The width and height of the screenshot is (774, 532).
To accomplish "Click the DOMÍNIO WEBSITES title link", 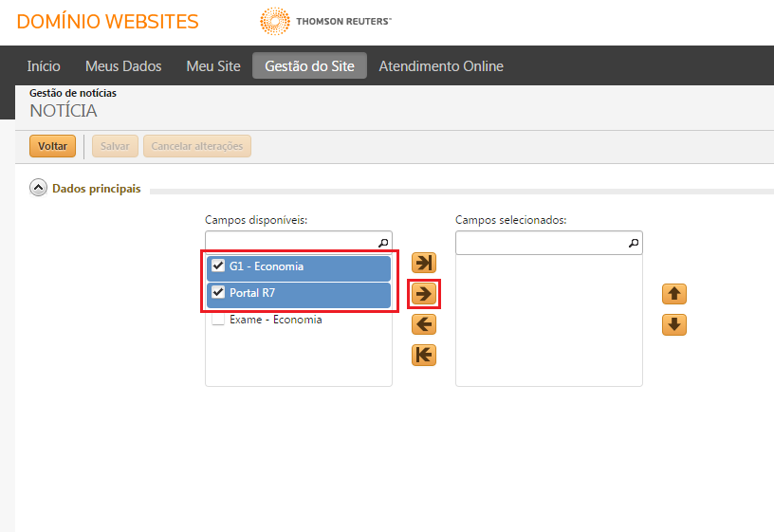I will pos(107,22).
